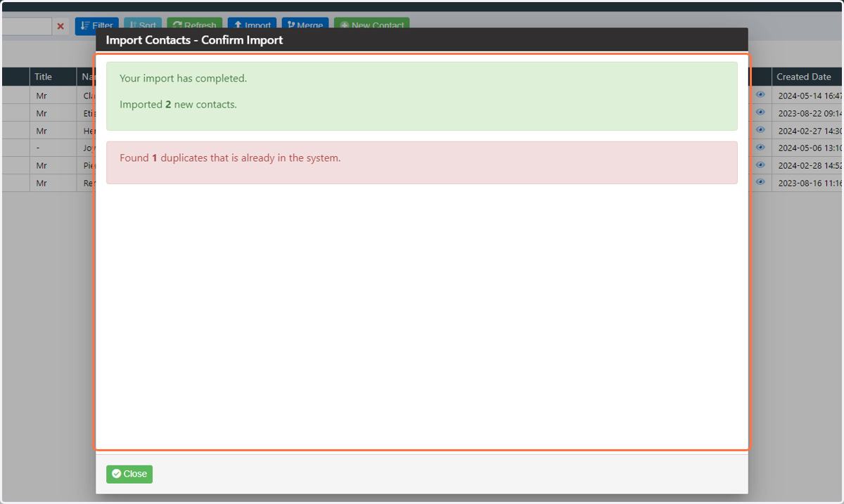
Task: View contact created 2024-05-14 via eye icon
Action: [760, 94]
